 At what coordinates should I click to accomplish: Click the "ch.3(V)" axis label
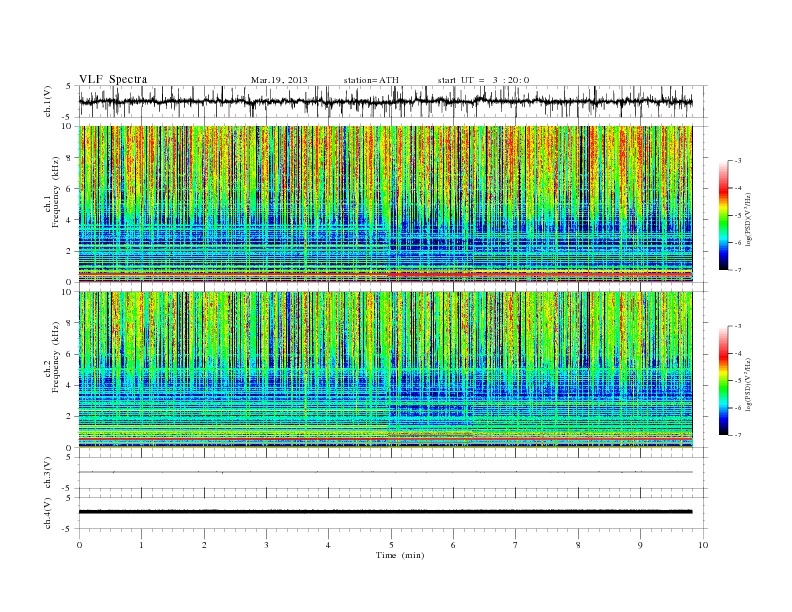pyautogui.click(x=48, y=473)
